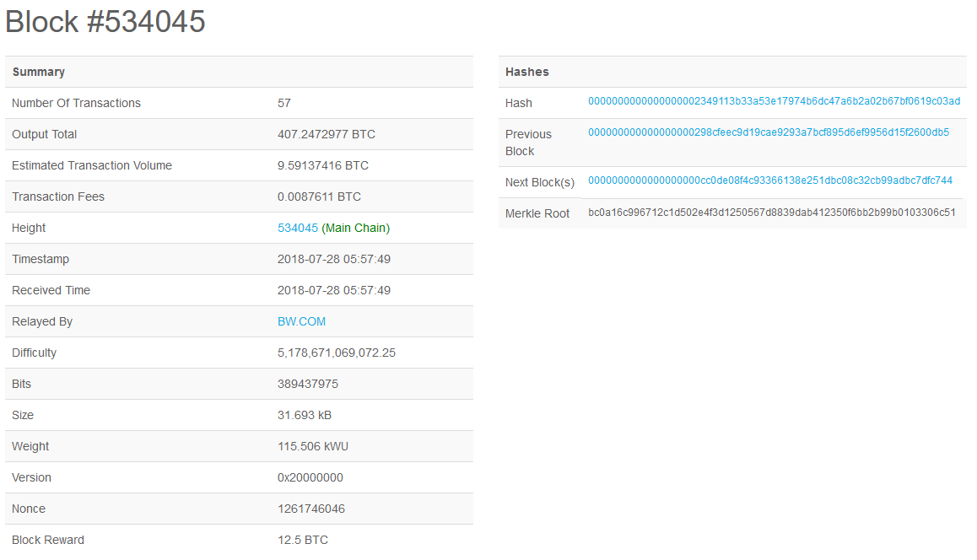Image resolution: width=977 pixels, height=560 pixels.
Task: Select the Merkle Root hash value
Action: (x=774, y=213)
